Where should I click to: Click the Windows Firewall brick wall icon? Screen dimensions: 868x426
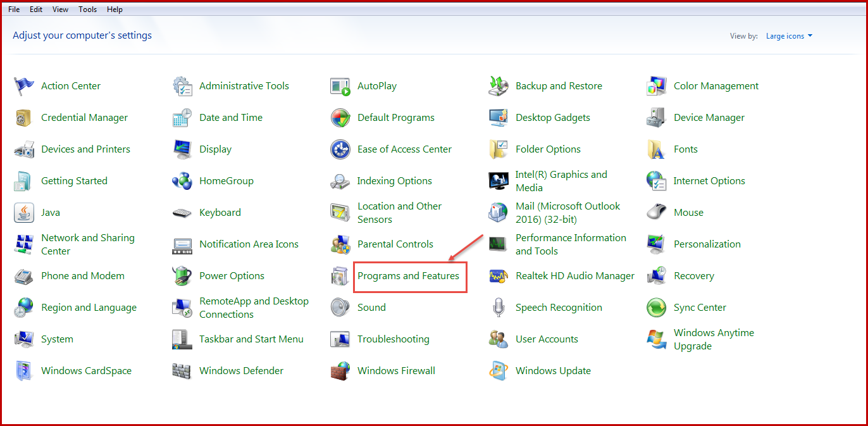click(x=340, y=371)
